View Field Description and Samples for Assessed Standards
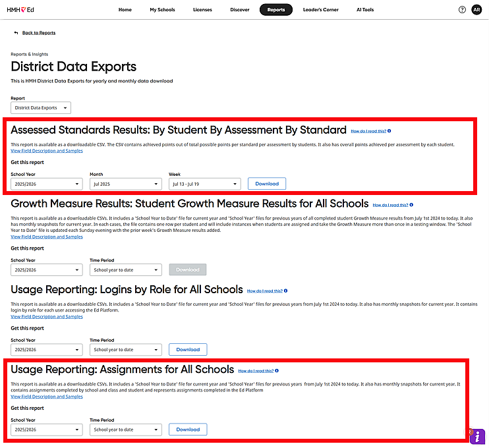The image size is (489, 448). 47,151
